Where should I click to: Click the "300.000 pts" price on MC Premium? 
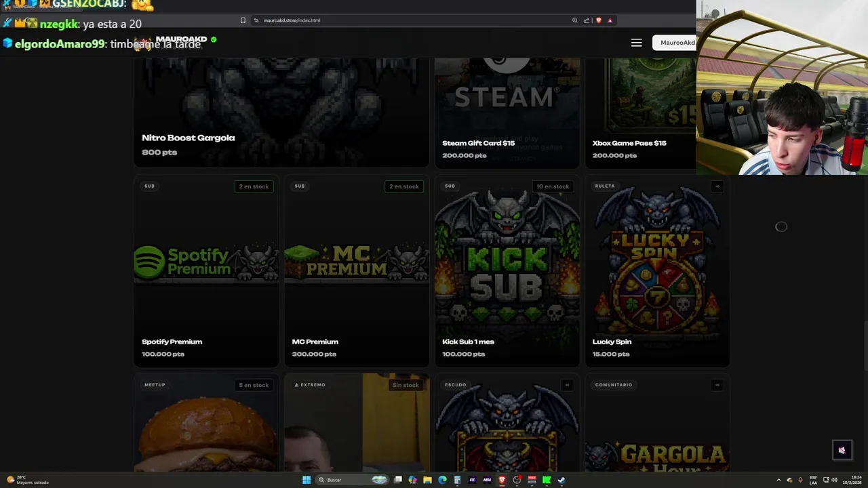313,354
